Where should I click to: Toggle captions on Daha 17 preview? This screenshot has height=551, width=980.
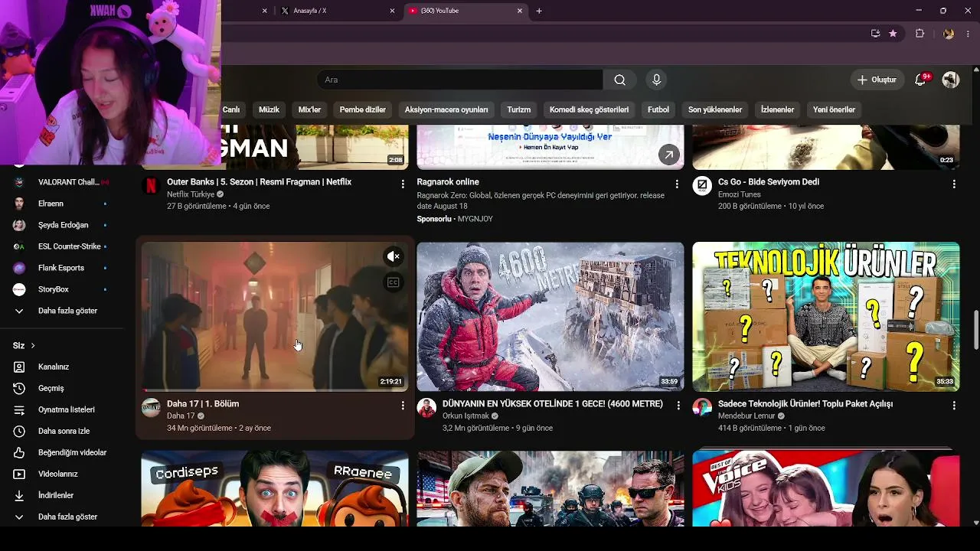point(394,282)
